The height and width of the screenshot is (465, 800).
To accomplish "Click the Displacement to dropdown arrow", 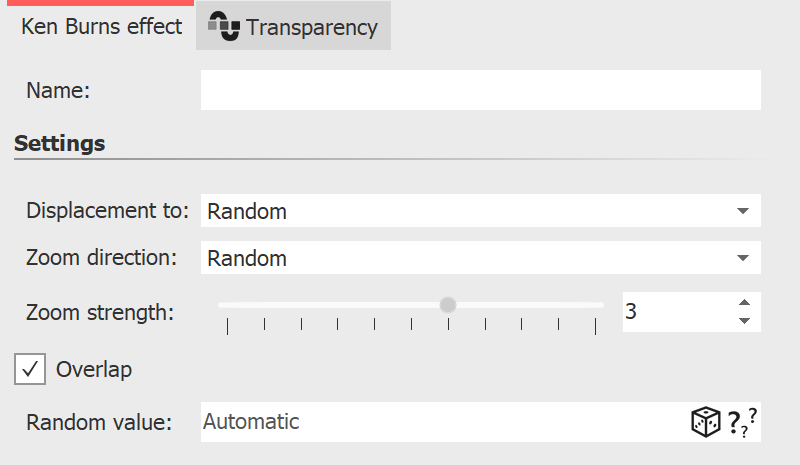I will (x=742, y=211).
